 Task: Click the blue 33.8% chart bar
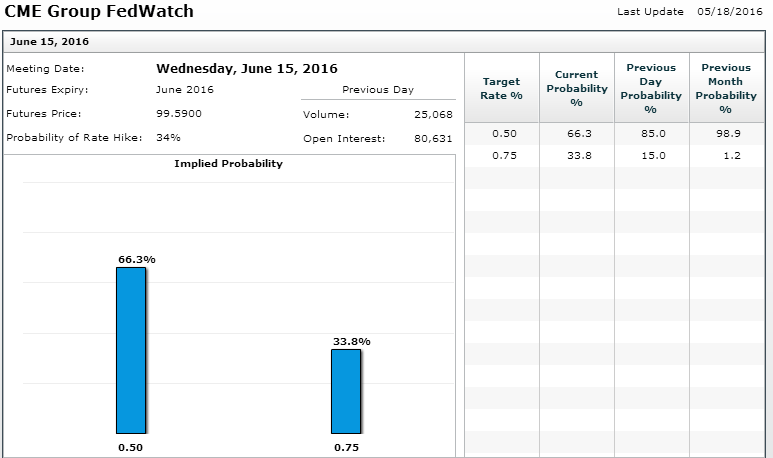click(x=346, y=391)
